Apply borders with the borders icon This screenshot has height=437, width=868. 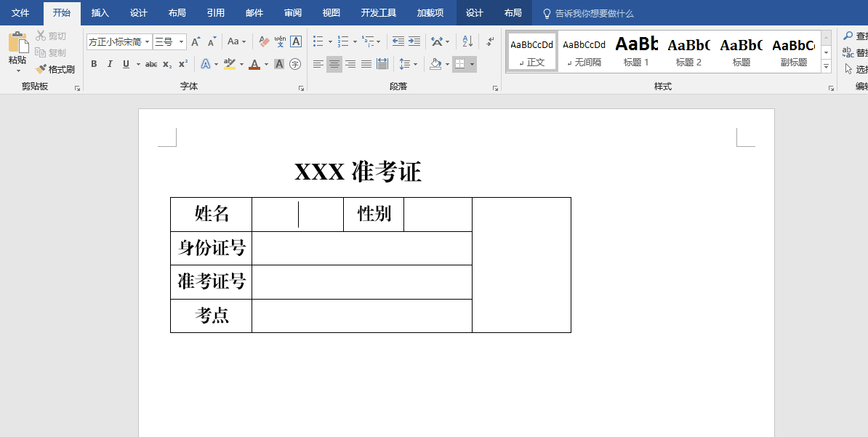click(459, 64)
